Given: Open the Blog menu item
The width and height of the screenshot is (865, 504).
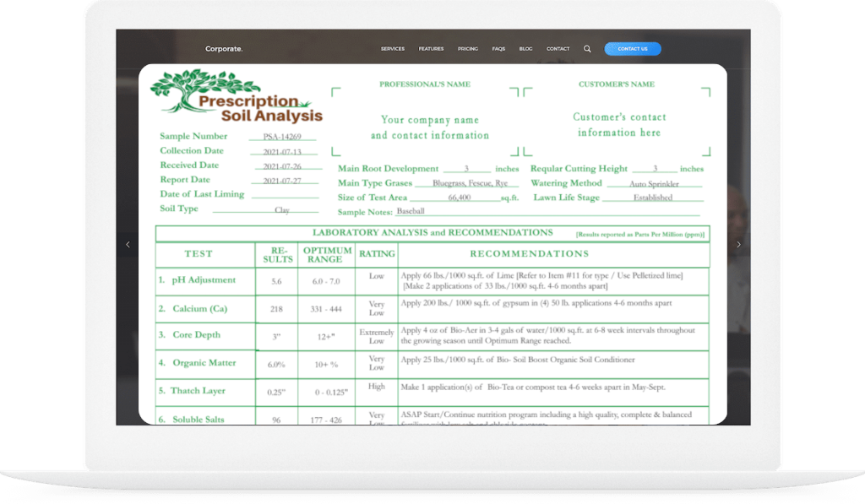Looking at the screenshot, I should tap(525, 49).
